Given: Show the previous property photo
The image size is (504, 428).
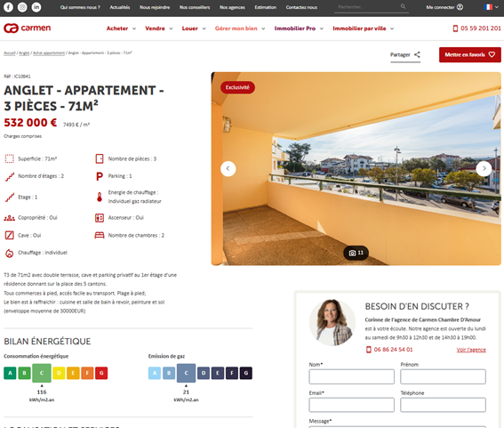Looking at the screenshot, I should (x=228, y=169).
